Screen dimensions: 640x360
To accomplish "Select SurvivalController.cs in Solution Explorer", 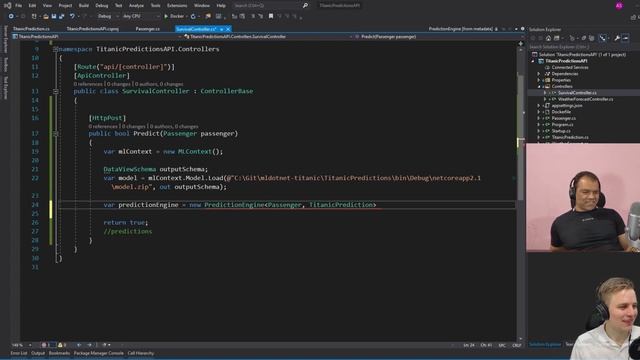I will pos(577,93).
